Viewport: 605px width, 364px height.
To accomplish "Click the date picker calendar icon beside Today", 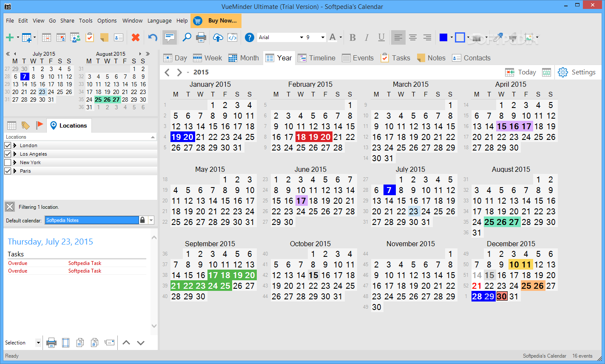I will pyautogui.click(x=546, y=72).
